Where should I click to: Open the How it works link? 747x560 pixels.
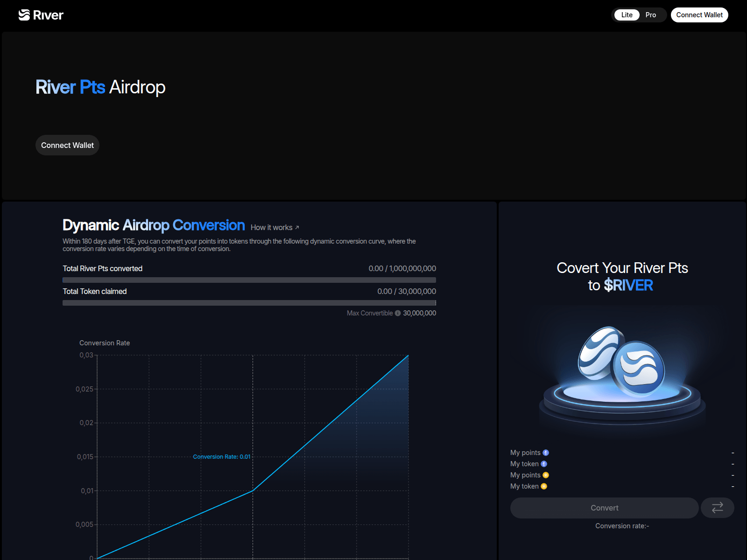click(x=275, y=228)
